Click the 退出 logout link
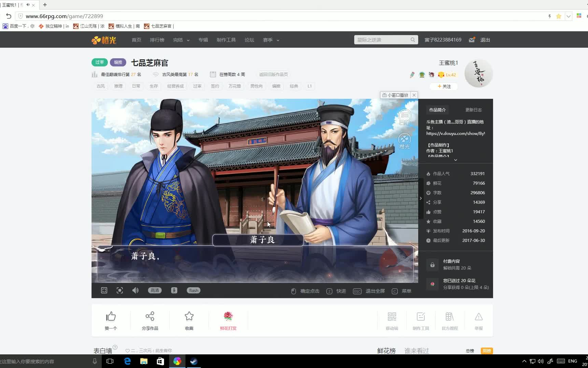588x368 pixels. click(x=485, y=40)
